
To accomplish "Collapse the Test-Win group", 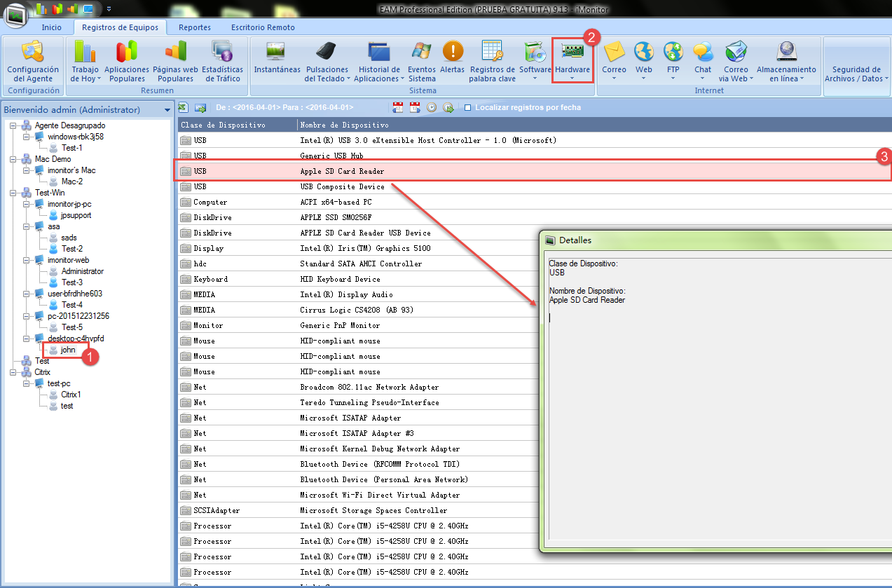I will 13,193.
